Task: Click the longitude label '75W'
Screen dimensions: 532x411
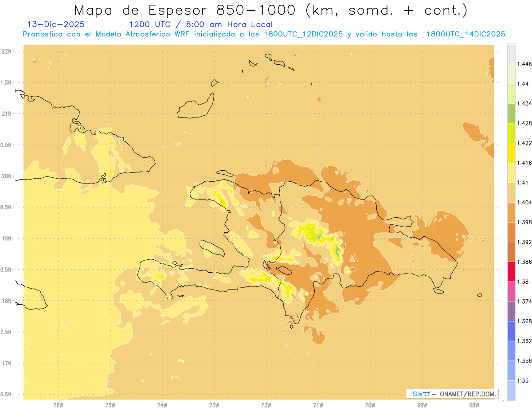Action: point(110,405)
